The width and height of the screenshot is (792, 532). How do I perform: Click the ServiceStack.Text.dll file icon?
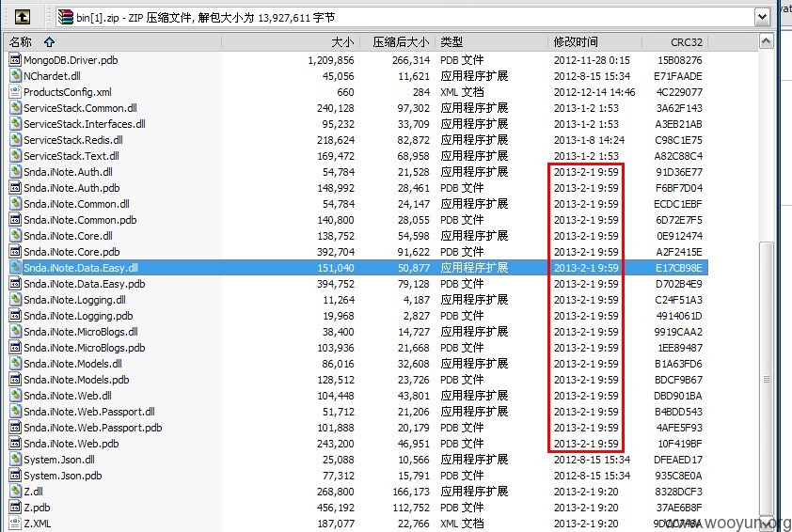(x=16, y=156)
